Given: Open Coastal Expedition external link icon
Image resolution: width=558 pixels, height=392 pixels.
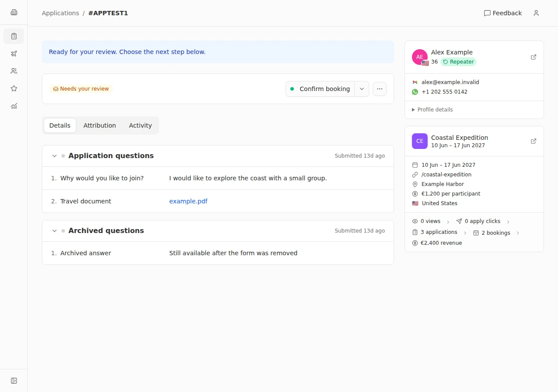Looking at the screenshot, I should click(534, 141).
